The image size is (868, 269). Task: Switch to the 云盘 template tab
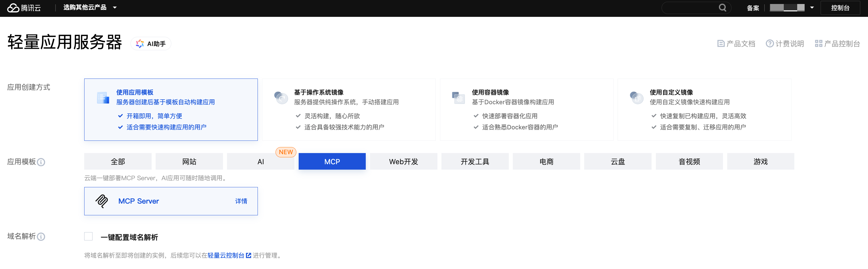(618, 161)
